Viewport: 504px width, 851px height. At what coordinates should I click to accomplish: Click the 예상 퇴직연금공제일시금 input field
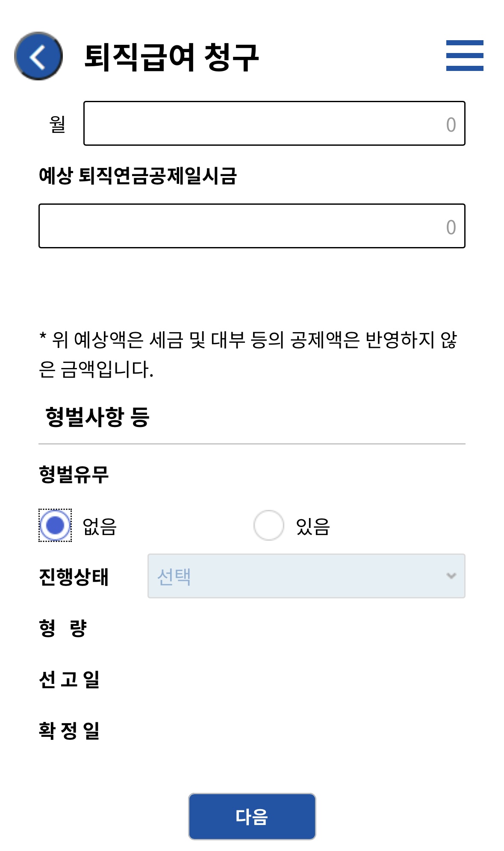coord(252,227)
